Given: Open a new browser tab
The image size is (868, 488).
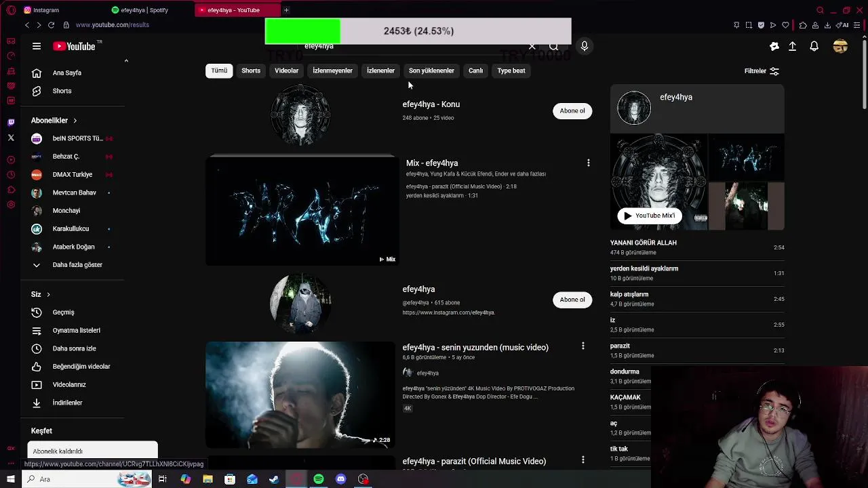Looking at the screenshot, I should (286, 10).
